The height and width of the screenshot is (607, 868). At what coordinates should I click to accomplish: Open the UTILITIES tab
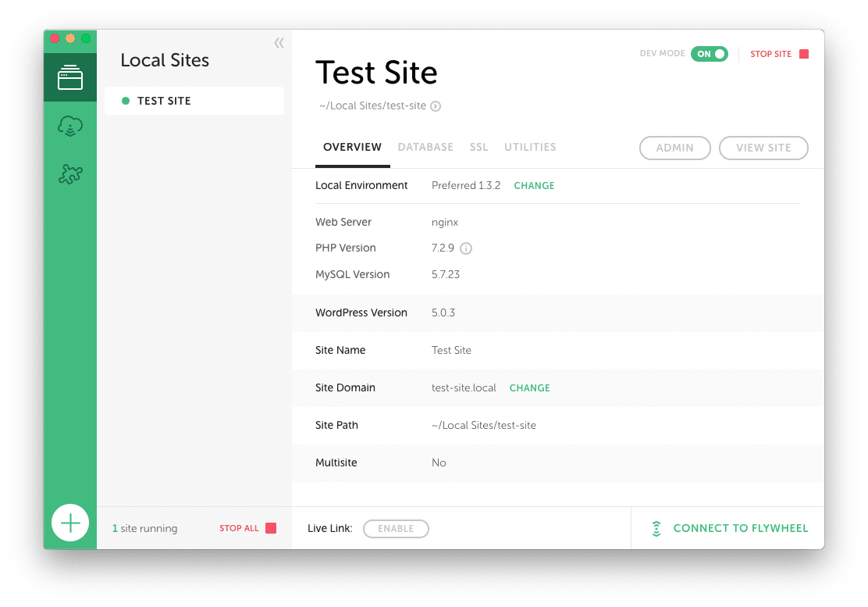530,147
